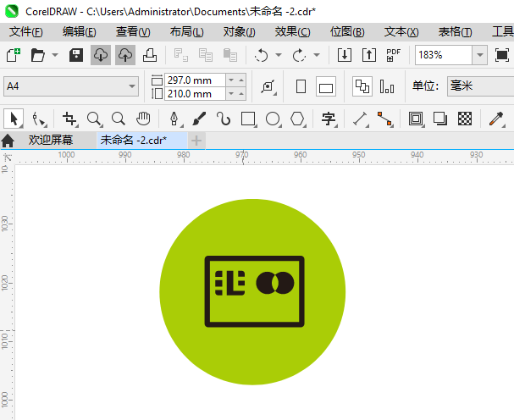This screenshot has height=420, width=514.
Task: Open the 文件(F) menu
Action: (x=26, y=32)
